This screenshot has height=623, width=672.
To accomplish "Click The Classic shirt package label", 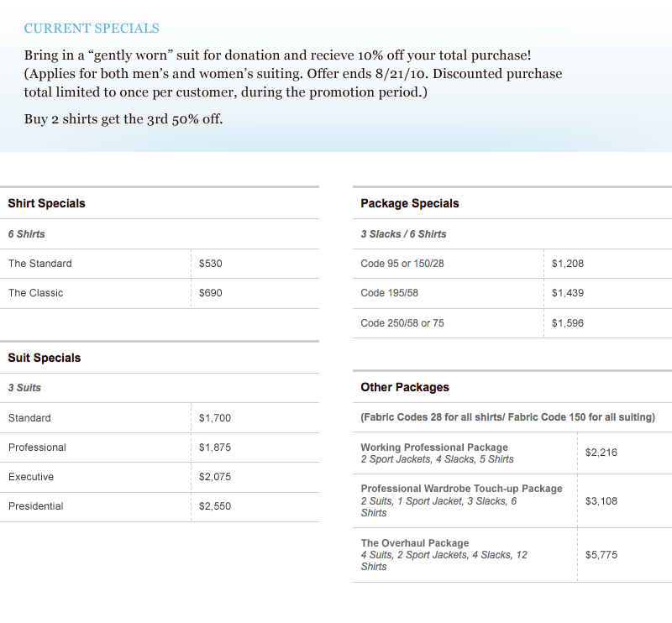I will coord(36,293).
